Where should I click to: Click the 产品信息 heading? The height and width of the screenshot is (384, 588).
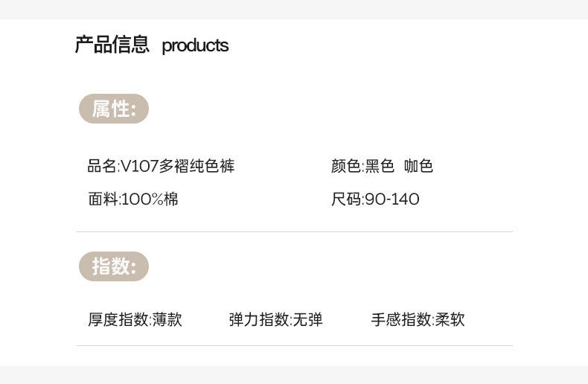112,45
